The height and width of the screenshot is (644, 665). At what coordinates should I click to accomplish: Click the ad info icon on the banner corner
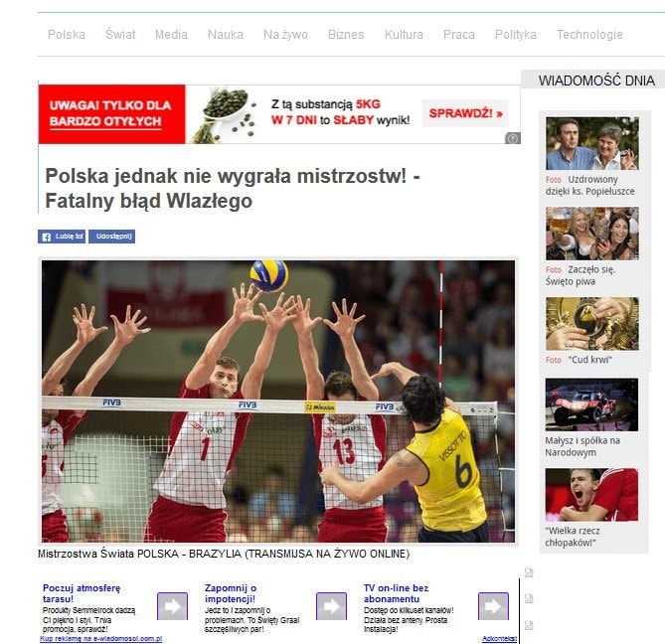[x=512, y=138]
